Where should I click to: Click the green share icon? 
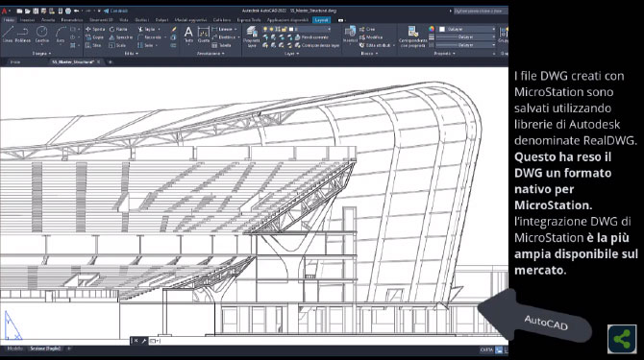(622, 339)
